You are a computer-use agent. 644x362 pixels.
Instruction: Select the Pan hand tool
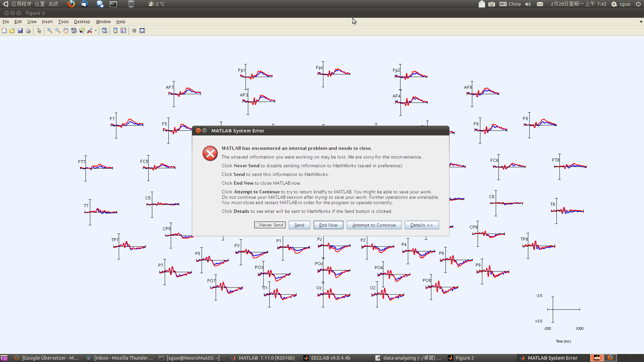pos(66,31)
